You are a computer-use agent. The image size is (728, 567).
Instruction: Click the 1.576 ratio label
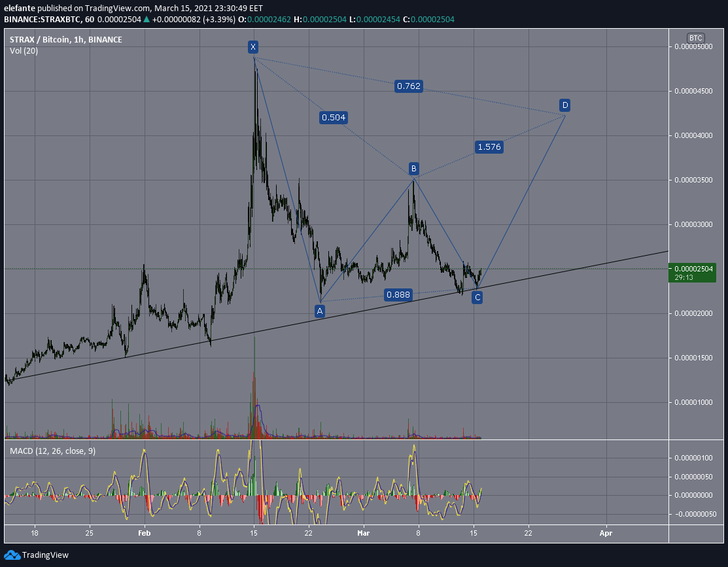click(x=489, y=147)
